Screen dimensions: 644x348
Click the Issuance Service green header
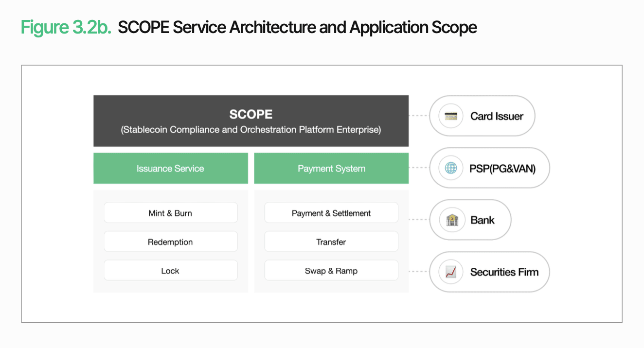click(170, 168)
